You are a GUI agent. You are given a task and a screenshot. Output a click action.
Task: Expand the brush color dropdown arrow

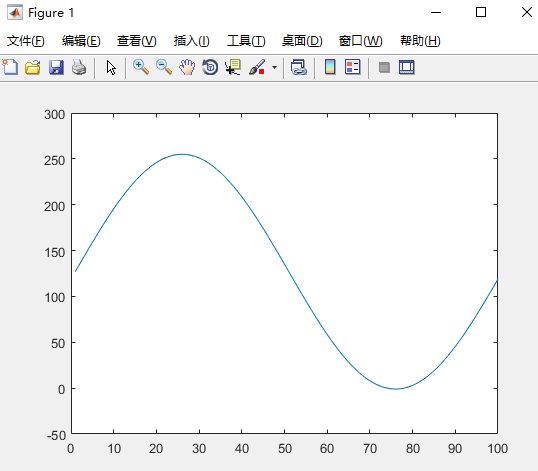click(x=274, y=67)
